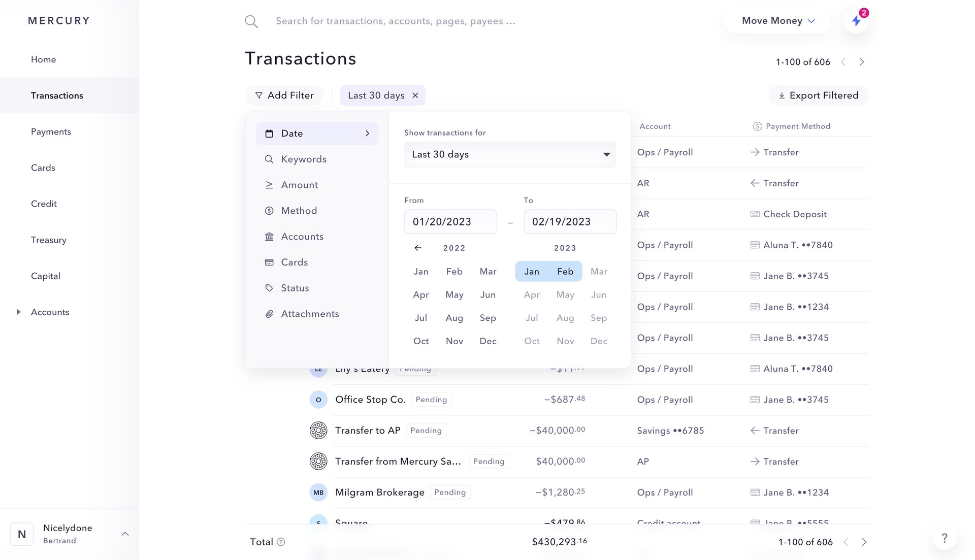Open the Show transactions for dropdown
This screenshot has width=975, height=560.
[x=509, y=154]
